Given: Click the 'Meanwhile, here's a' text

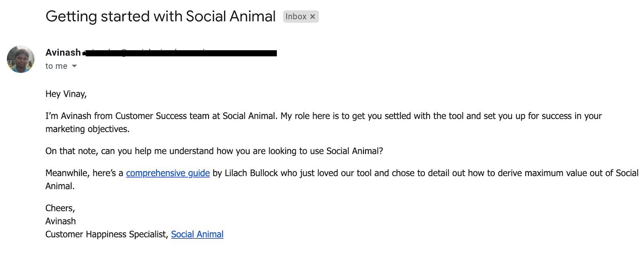Looking at the screenshot, I should pyautogui.click(x=84, y=173).
